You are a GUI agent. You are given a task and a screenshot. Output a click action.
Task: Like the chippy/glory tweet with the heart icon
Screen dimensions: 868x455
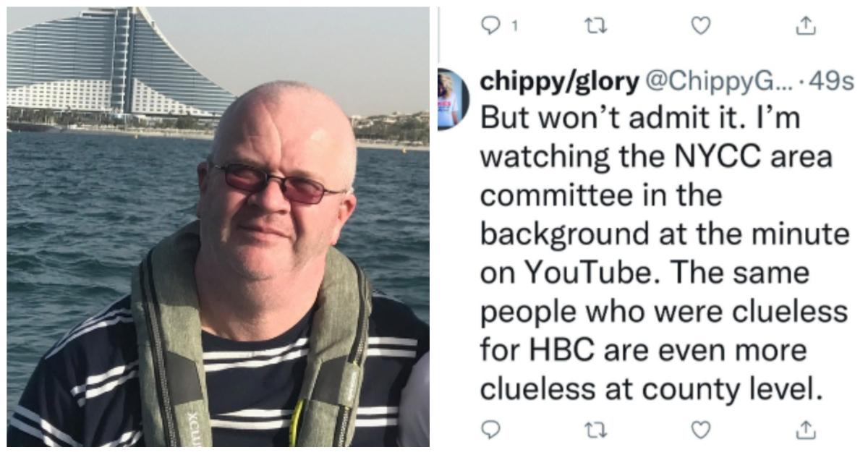click(x=699, y=430)
